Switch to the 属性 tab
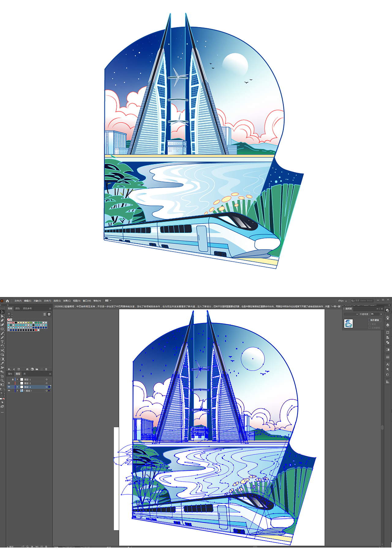392x555 pixels. point(10,374)
